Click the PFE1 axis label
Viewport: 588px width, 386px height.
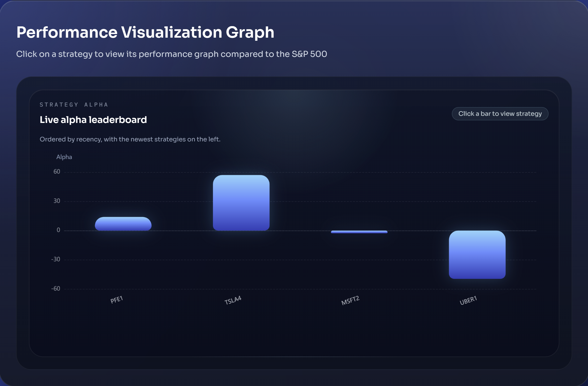(117, 299)
